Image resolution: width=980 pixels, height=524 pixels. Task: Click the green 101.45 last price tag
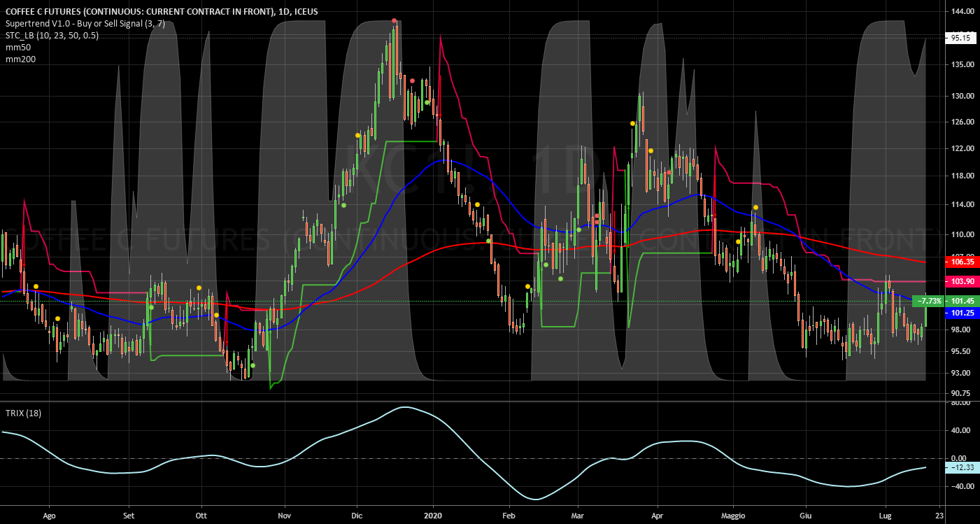point(962,301)
